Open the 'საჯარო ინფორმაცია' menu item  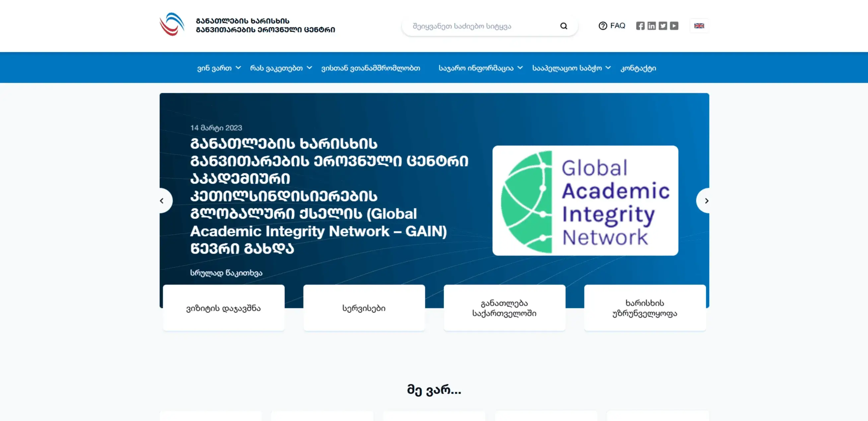click(476, 68)
